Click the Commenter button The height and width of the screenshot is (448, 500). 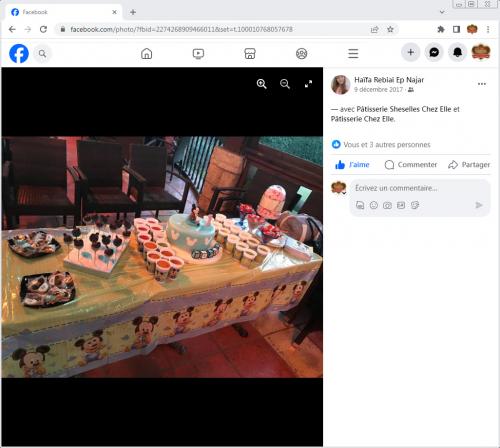411,165
